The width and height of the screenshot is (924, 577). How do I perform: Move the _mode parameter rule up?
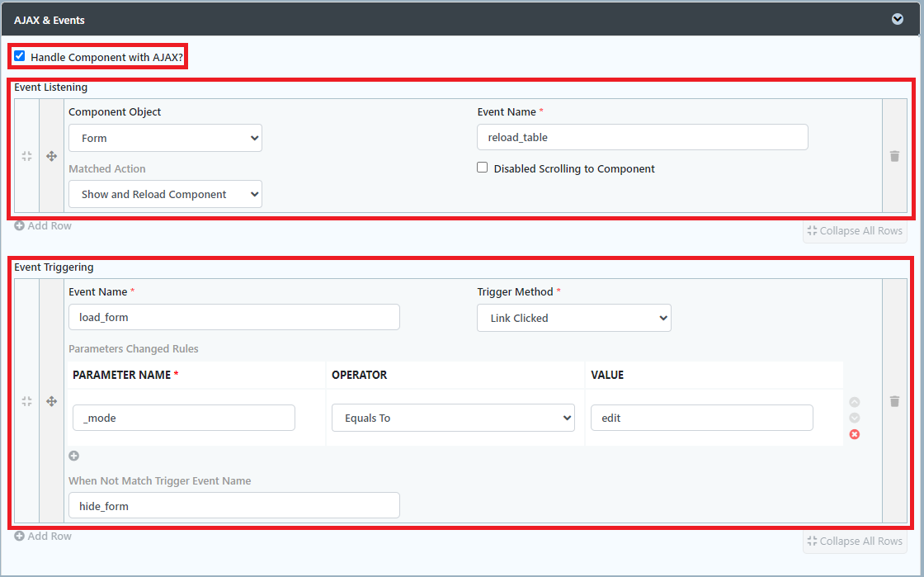[855, 402]
